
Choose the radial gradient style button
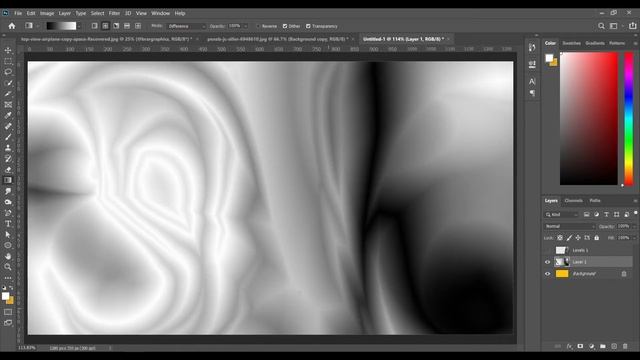[x=105, y=26]
